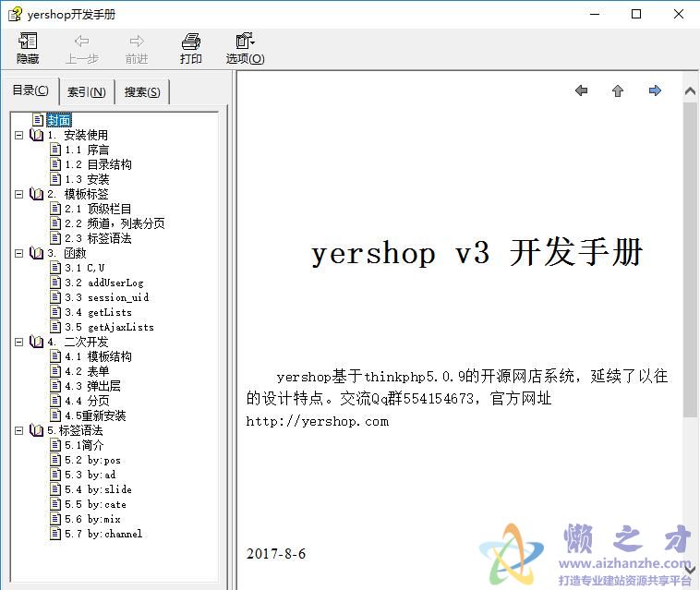Screen dimensions: 700x590
Task: Click the page icon beside 4.3 弹出层
Action: click(55, 386)
